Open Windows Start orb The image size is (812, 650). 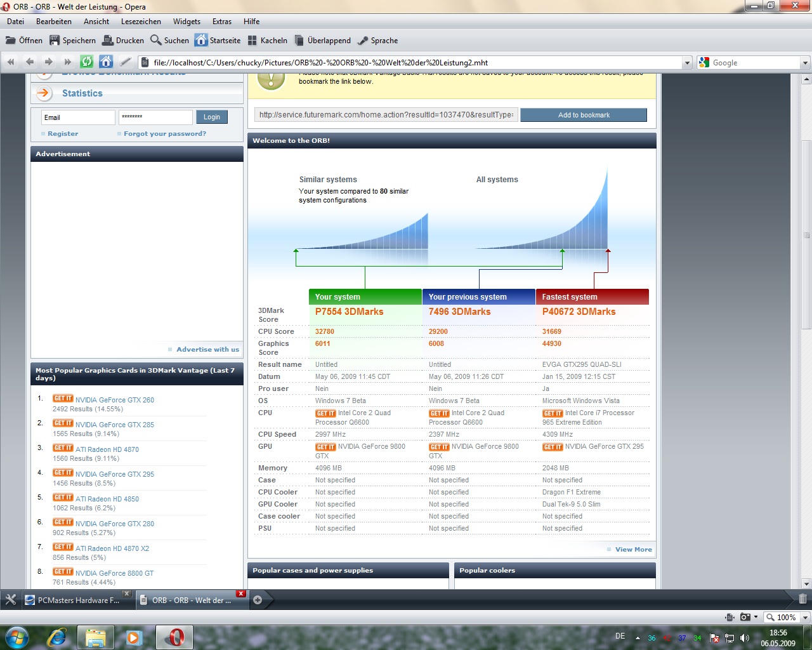[x=16, y=637]
